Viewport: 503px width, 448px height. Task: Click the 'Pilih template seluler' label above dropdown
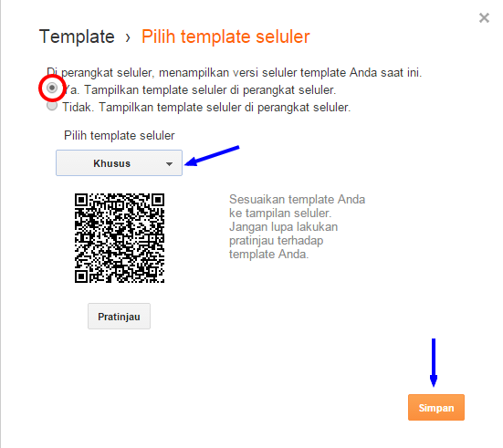(120, 136)
